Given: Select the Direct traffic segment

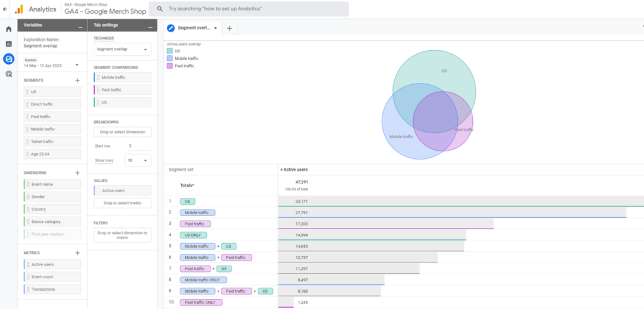Looking at the screenshot, I should pyautogui.click(x=52, y=104).
